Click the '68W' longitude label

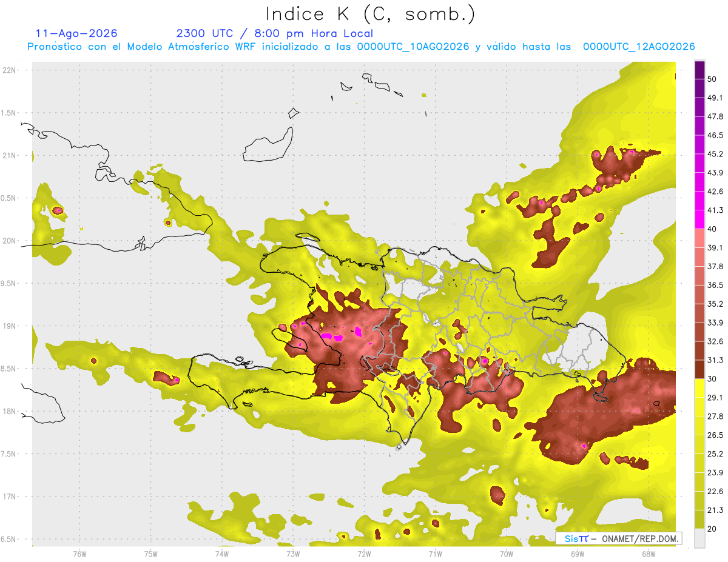(649, 554)
